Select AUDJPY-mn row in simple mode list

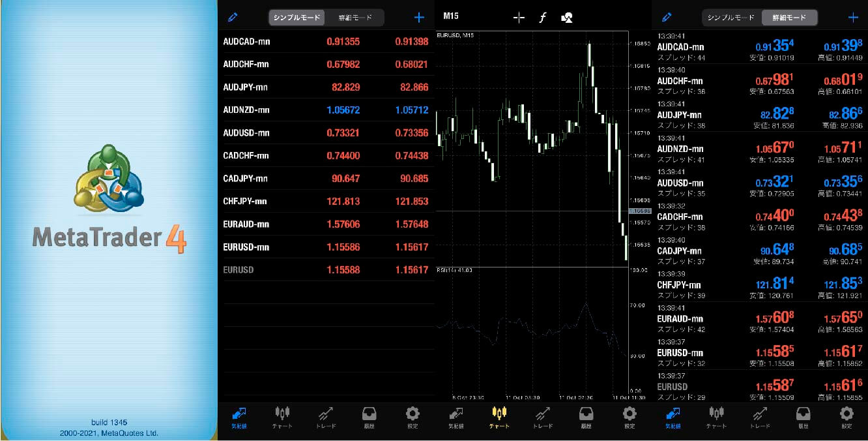326,87
